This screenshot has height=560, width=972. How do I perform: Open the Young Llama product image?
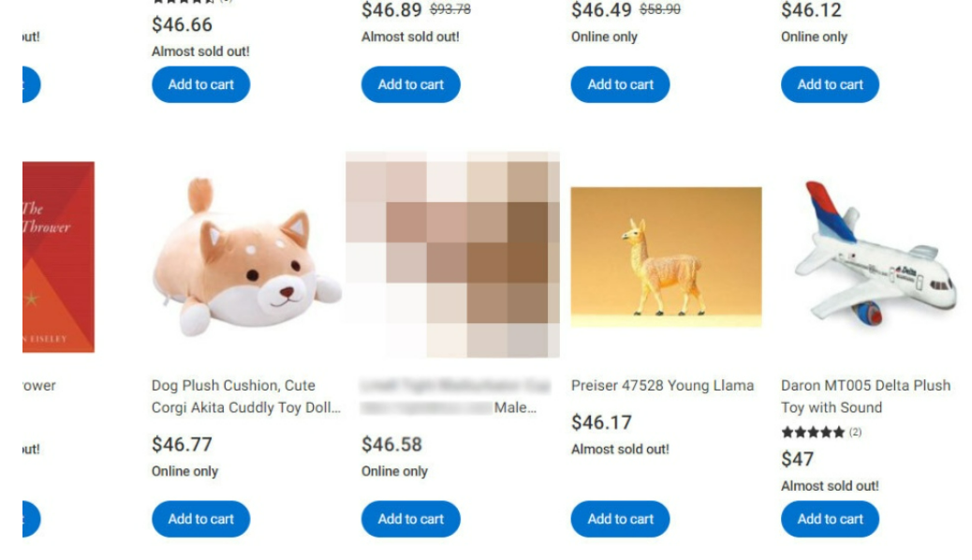[x=667, y=257]
